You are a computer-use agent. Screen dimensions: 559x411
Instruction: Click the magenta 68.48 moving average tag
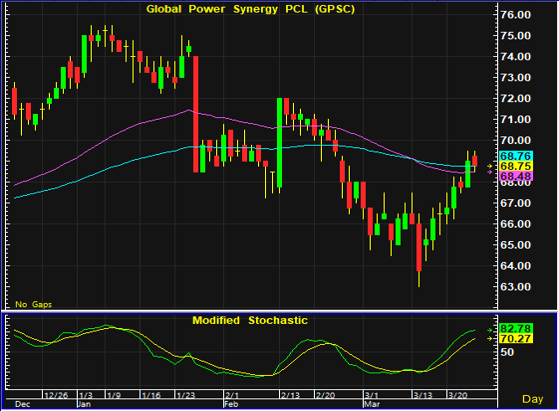click(516, 176)
